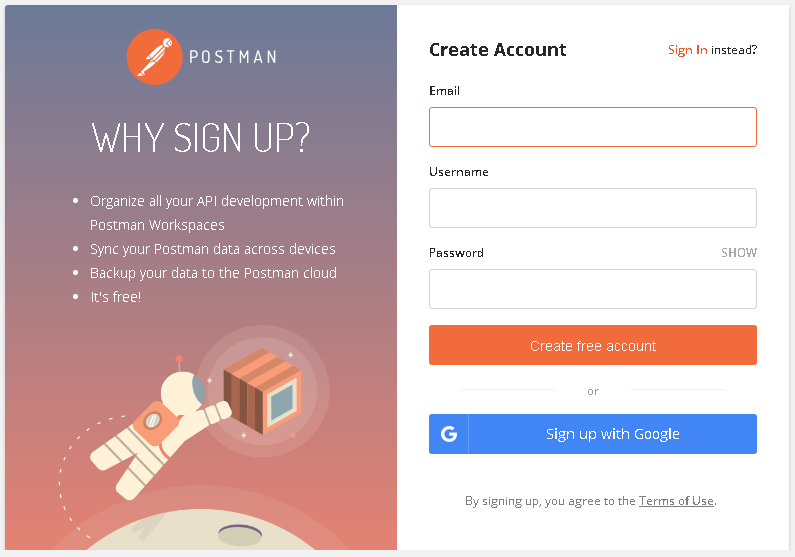
Task: Click the WHY SIGN UP? heading
Action: (x=201, y=137)
